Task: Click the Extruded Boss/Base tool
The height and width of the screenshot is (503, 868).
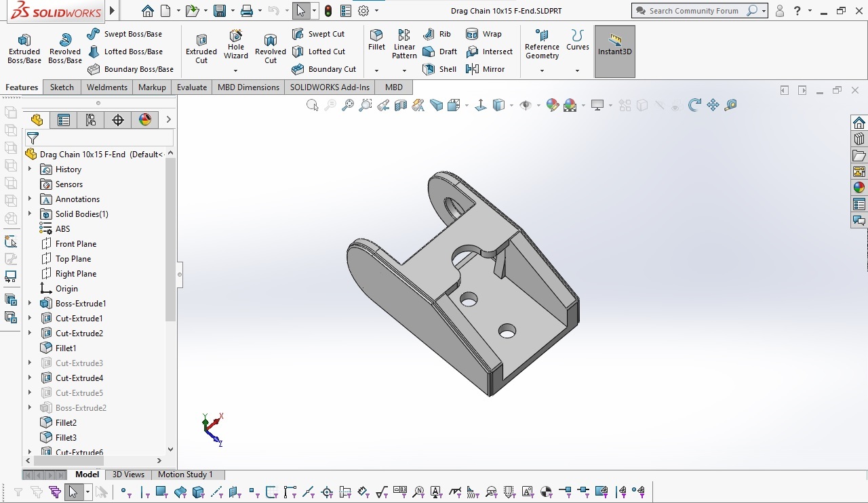Action: (24, 49)
